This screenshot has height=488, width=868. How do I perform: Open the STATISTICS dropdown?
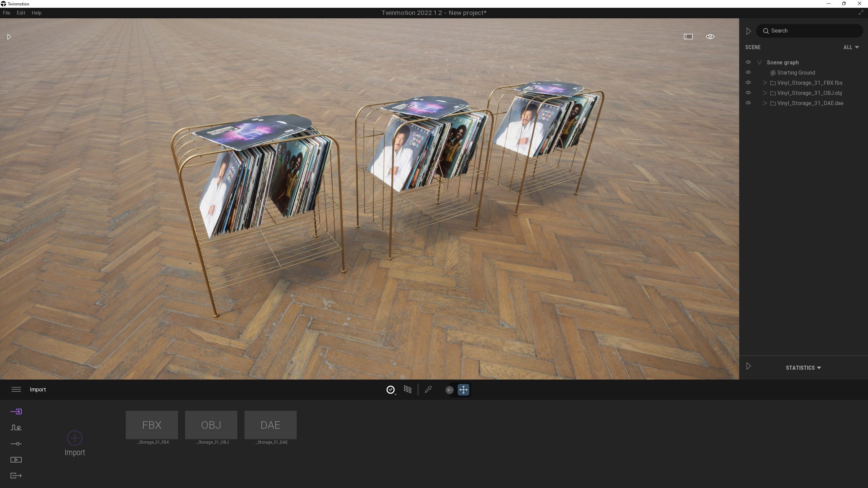coord(803,368)
